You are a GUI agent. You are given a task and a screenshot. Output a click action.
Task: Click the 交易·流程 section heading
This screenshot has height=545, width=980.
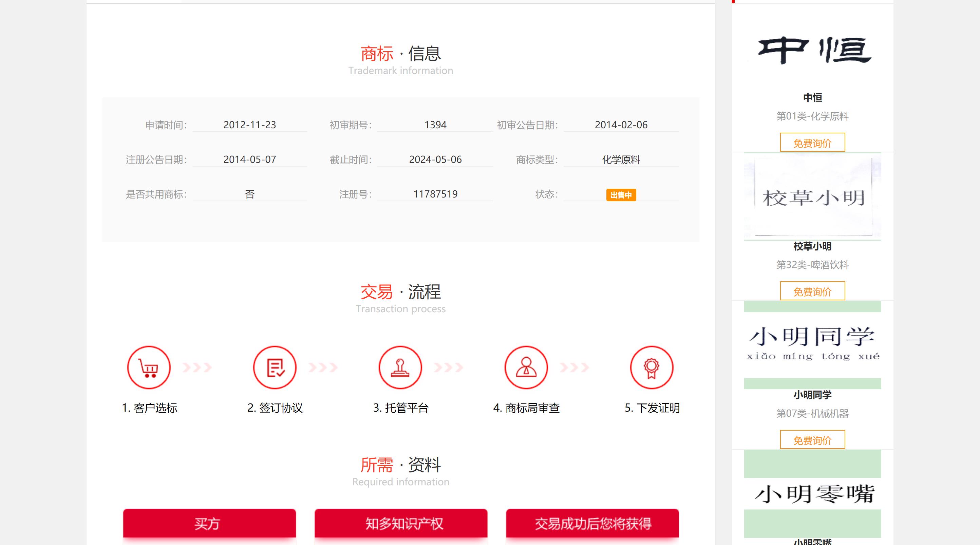pyautogui.click(x=401, y=292)
